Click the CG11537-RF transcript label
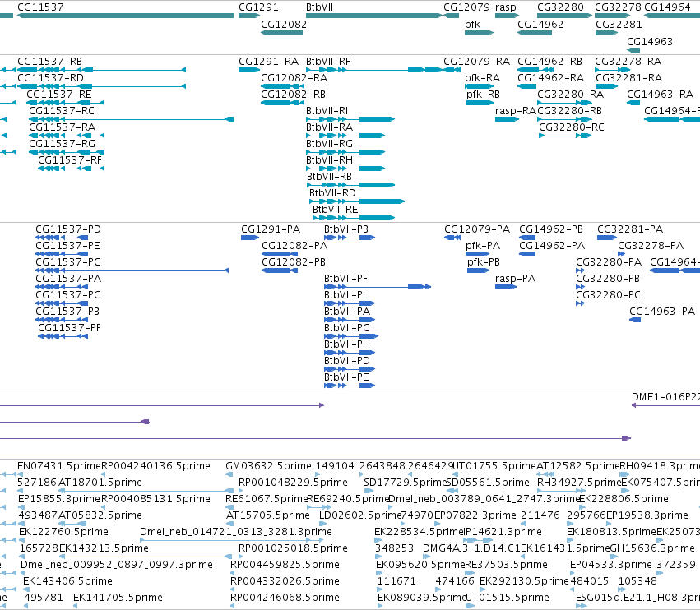This screenshot has width=700, height=610. coord(70,159)
